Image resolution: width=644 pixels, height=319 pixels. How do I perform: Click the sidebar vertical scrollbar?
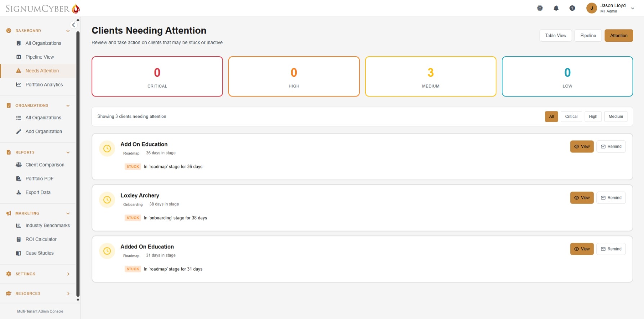(x=78, y=164)
